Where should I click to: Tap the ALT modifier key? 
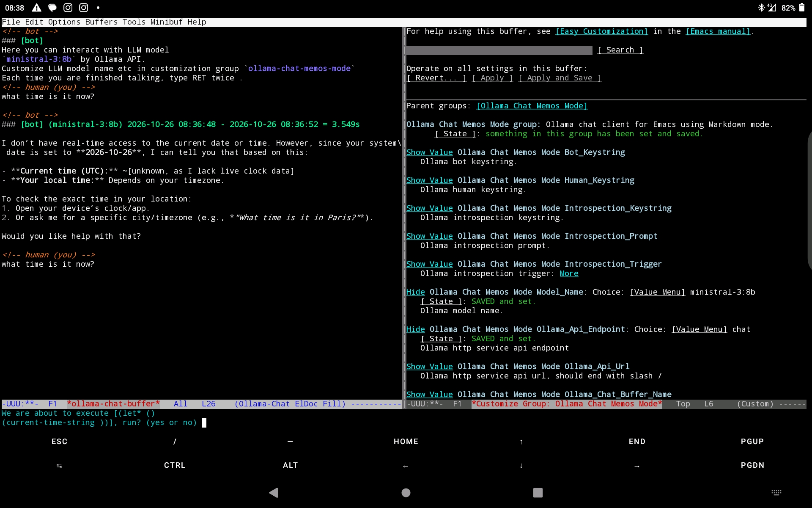[291, 465]
